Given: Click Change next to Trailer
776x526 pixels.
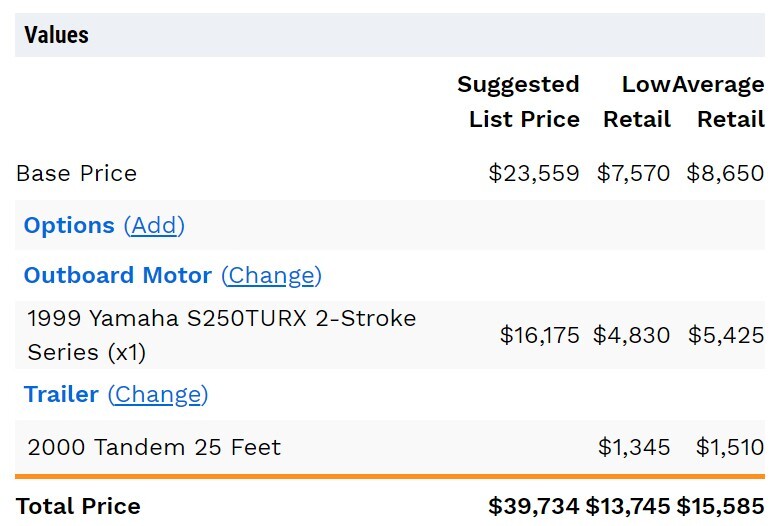Looking at the screenshot, I should pyautogui.click(x=158, y=394).
